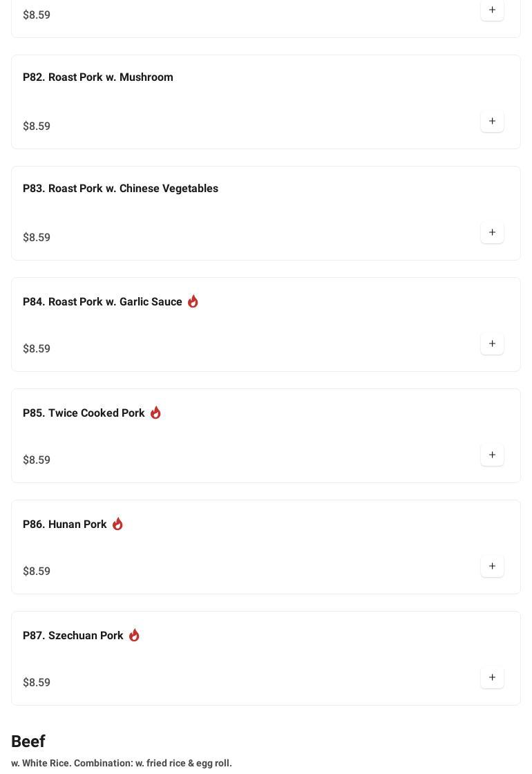Add P83 Roast Pork w. Chinese Vegetables

pos(492,233)
